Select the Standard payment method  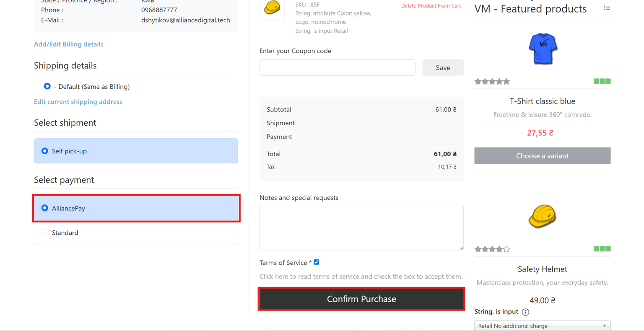45,233
